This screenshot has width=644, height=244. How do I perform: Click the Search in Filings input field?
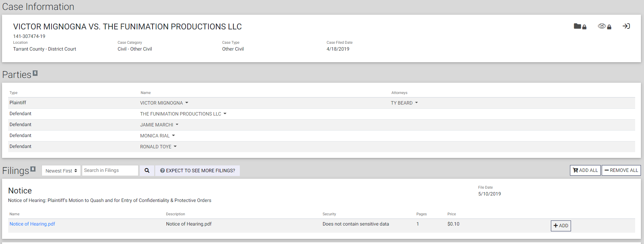pyautogui.click(x=110, y=171)
